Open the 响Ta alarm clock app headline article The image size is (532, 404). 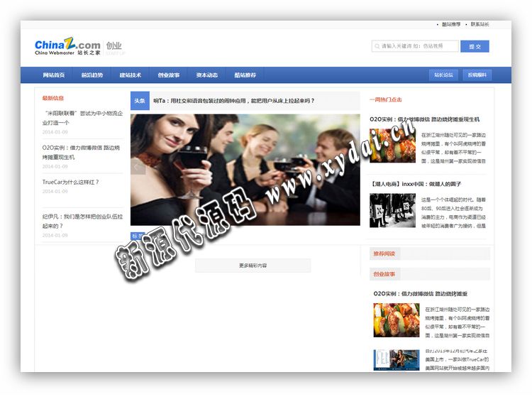pyautogui.click(x=234, y=101)
